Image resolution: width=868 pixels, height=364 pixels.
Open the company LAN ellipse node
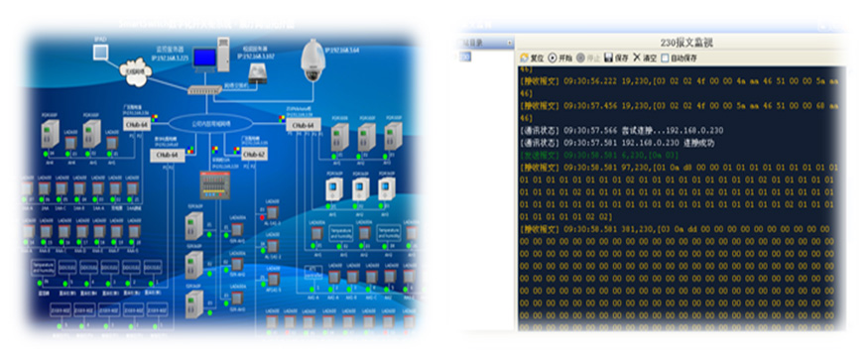(x=211, y=123)
